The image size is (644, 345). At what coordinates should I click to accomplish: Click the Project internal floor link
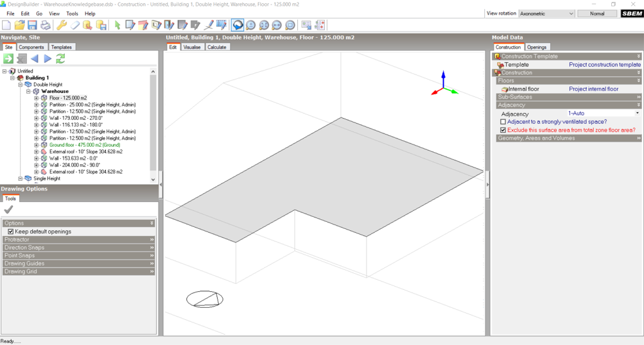[593, 89]
